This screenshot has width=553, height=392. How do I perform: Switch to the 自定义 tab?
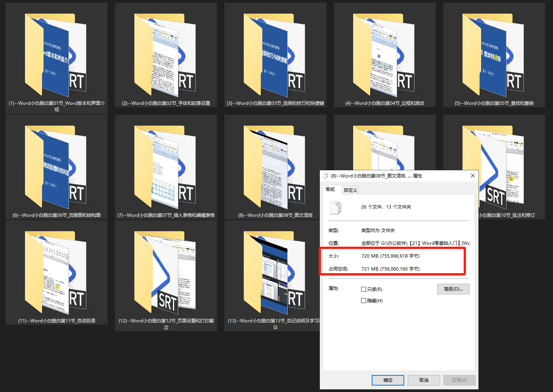(350, 190)
